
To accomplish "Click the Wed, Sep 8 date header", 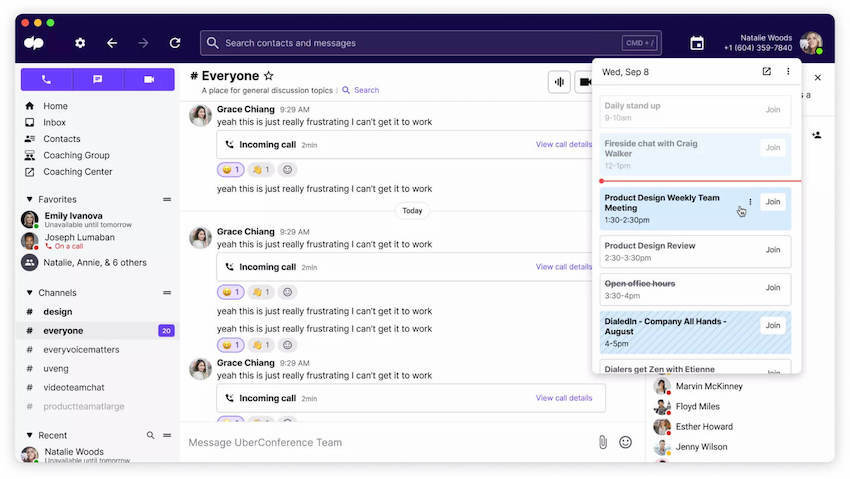I will point(625,72).
